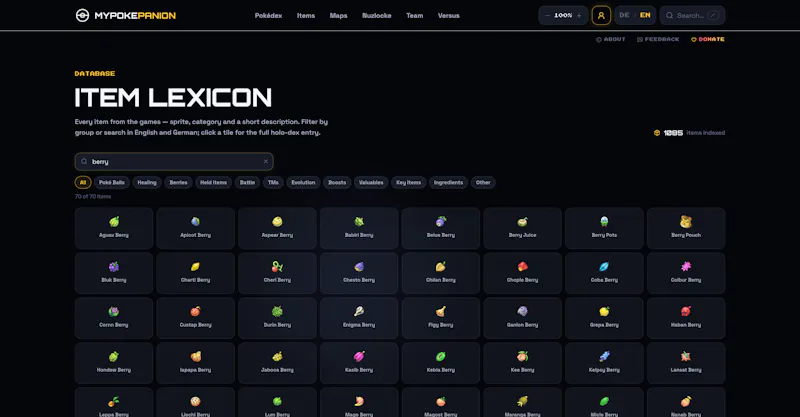Toggle the Evolution filter chip
The image size is (800, 417).
(x=303, y=182)
